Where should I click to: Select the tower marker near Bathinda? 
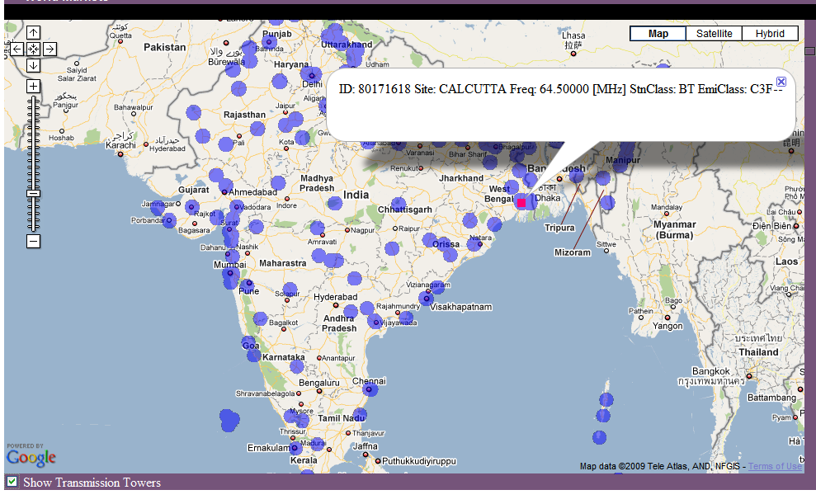point(269,41)
